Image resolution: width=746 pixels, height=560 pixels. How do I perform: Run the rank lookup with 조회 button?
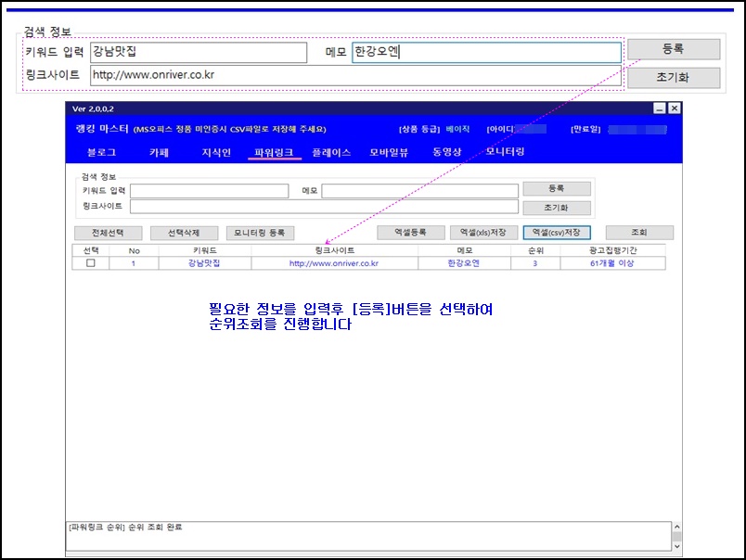tap(639, 233)
